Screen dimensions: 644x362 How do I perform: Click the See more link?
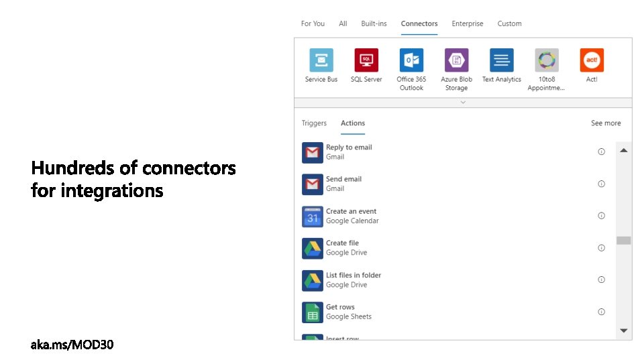606,123
